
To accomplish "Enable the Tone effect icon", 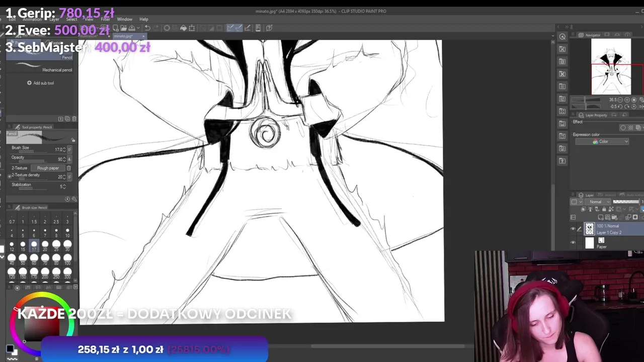I will [x=630, y=128].
